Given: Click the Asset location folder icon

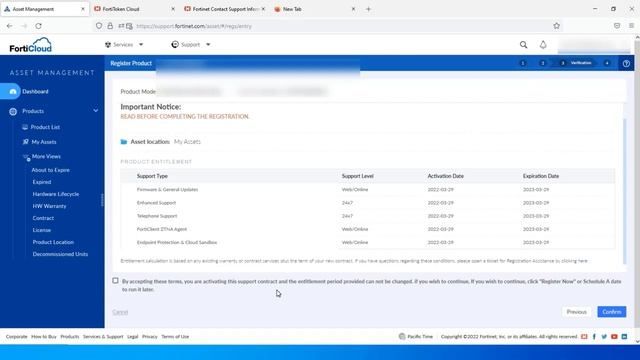Looking at the screenshot, I should pos(124,142).
